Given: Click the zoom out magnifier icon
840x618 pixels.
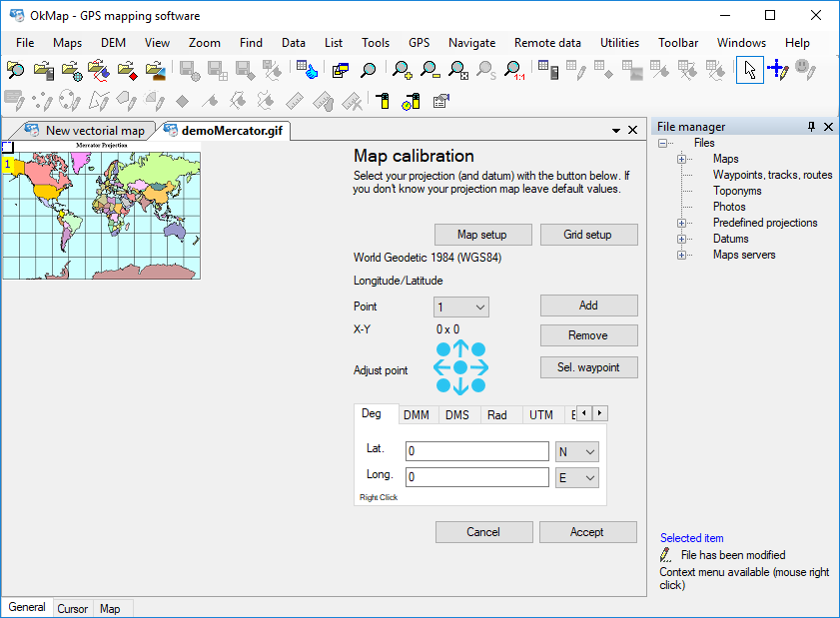Looking at the screenshot, I should point(429,70).
